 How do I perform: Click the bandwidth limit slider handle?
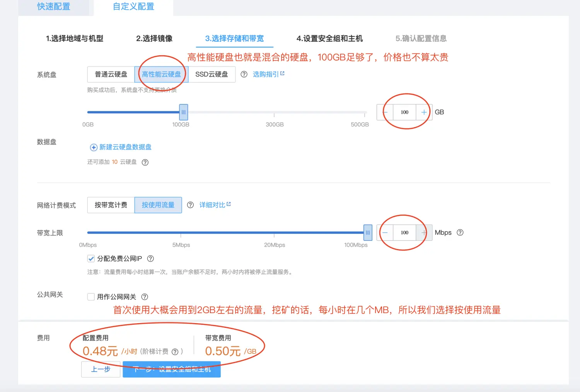coord(368,233)
